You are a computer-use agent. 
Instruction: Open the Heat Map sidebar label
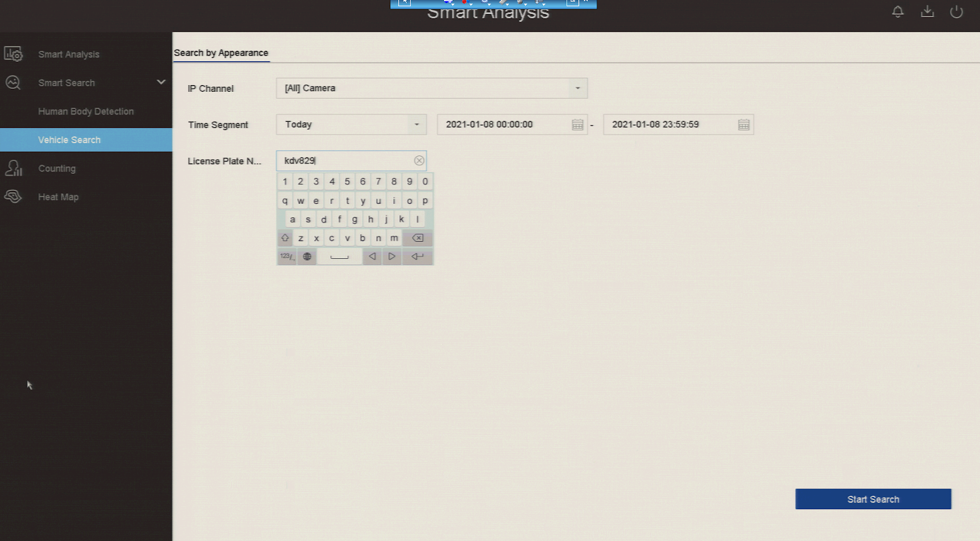click(58, 197)
